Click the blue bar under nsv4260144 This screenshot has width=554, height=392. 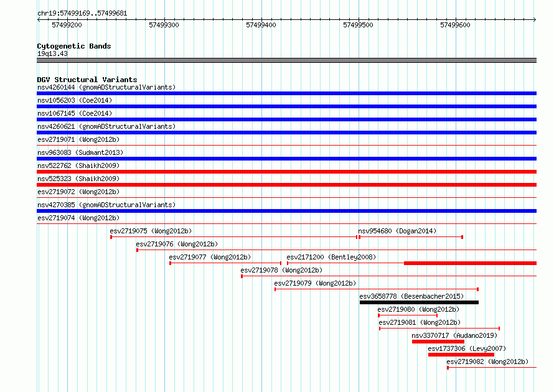pos(286,93)
